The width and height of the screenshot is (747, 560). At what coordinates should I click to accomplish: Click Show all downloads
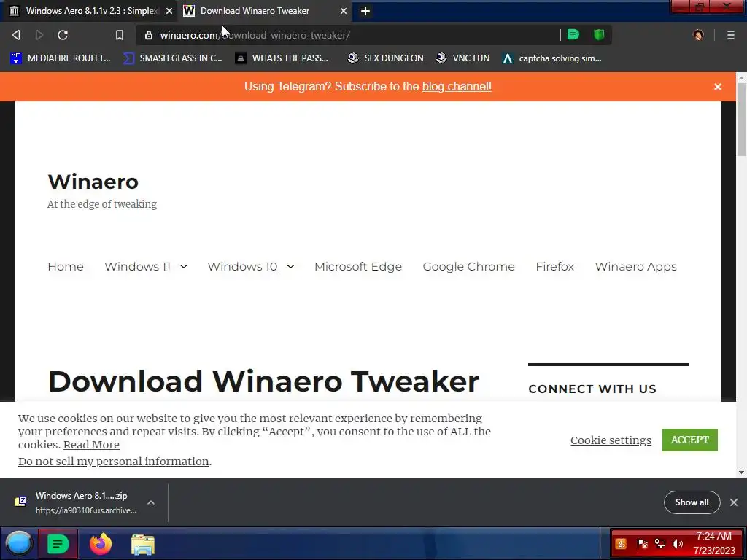coord(692,502)
